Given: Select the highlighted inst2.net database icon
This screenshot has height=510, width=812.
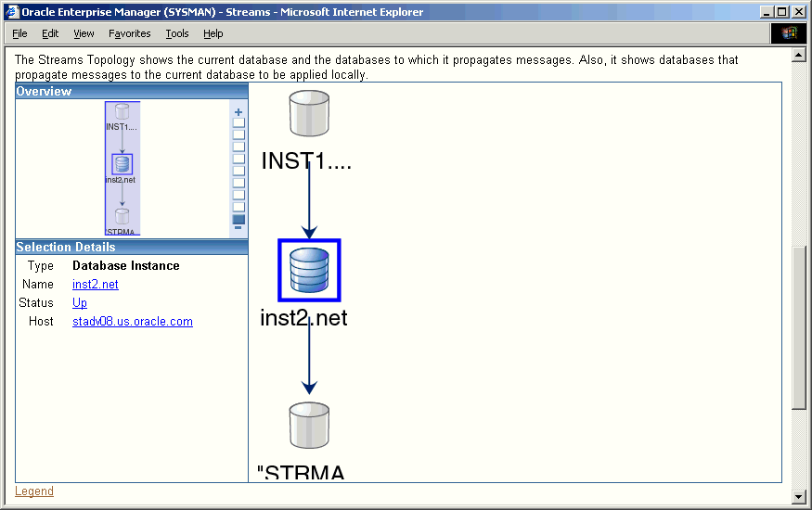Looking at the screenshot, I should [x=309, y=270].
